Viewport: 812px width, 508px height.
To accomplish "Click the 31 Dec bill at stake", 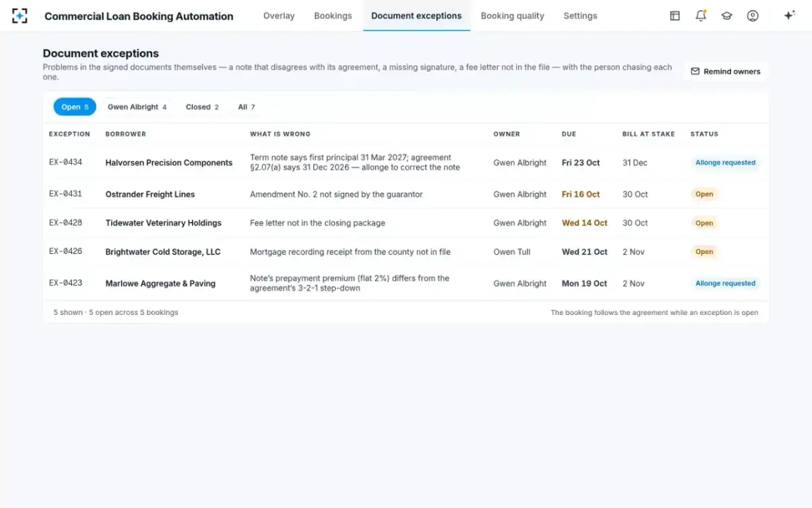I will 635,163.
